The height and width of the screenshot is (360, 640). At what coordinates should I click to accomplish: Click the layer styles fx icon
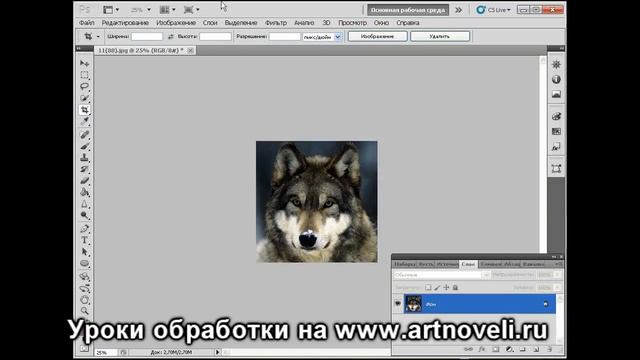tap(482, 349)
